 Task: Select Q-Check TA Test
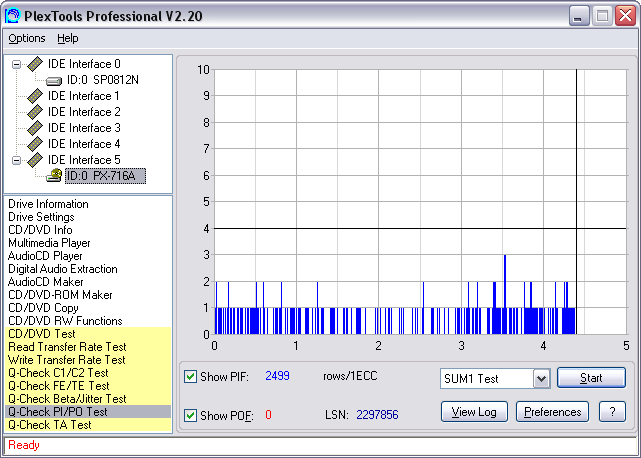tap(88, 425)
